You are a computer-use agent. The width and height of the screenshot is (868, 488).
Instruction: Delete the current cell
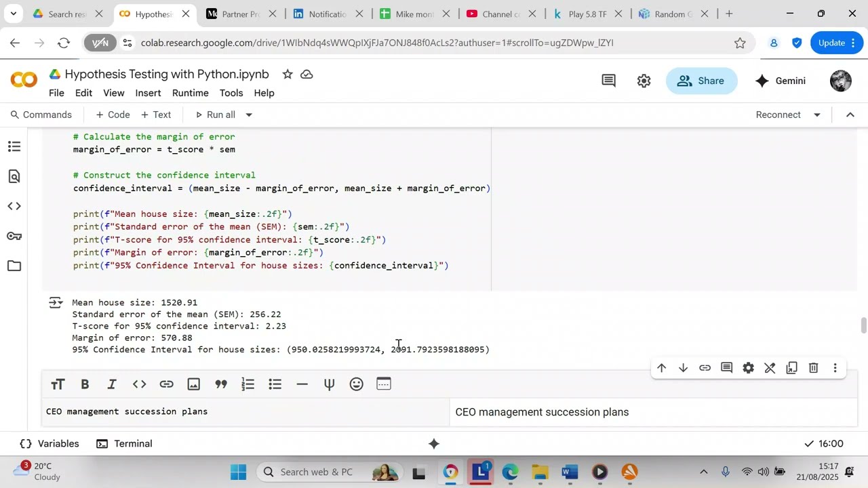pyautogui.click(x=813, y=368)
